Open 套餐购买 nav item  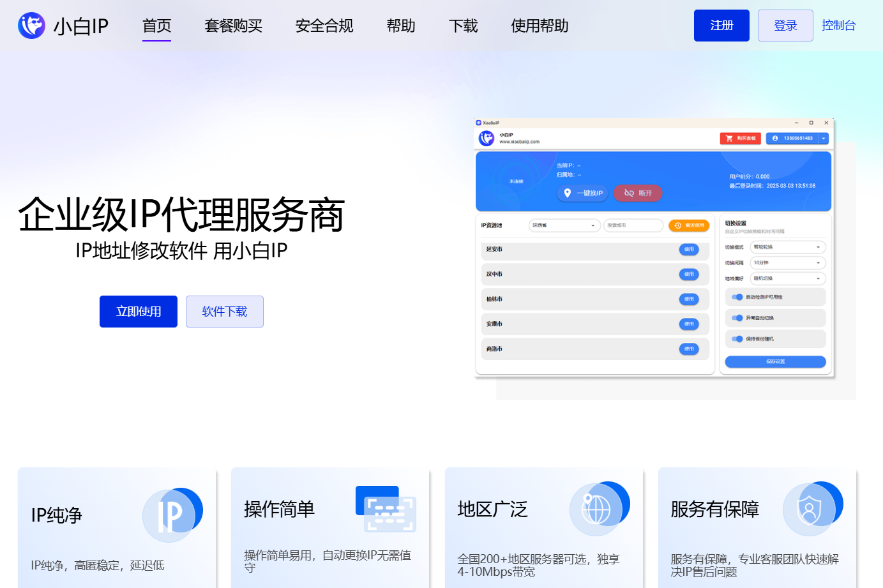point(234,26)
